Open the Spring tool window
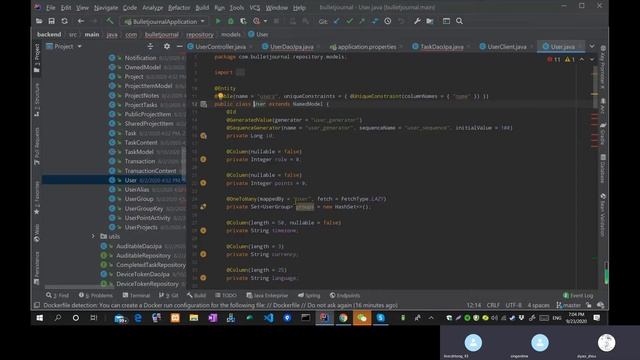Viewport: 640px width, 360px height. click(x=309, y=295)
